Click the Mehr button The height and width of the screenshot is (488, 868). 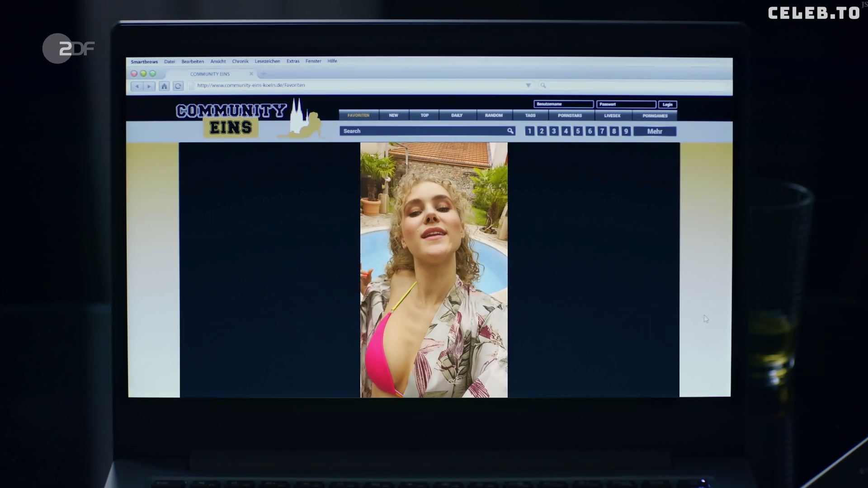[655, 131]
